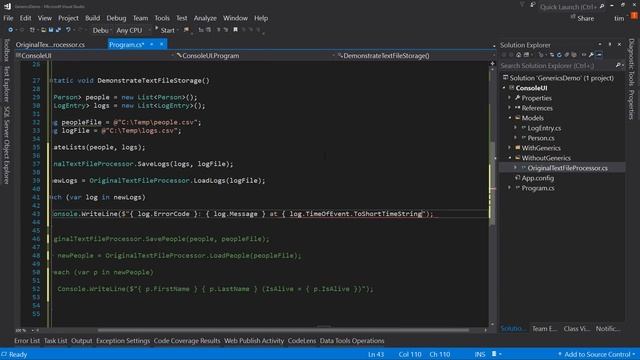Open Solution Explorer window position dropdown
The height and width of the screenshot is (360, 640).
[x=600, y=44]
